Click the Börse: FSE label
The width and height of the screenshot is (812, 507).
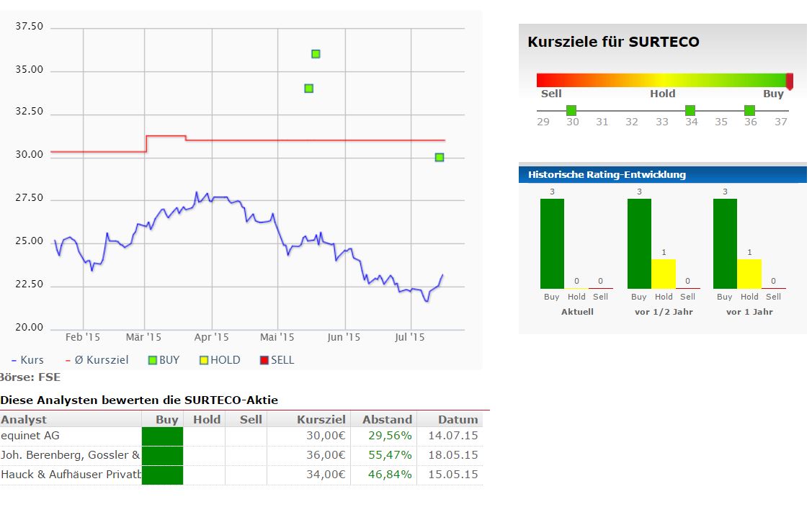coord(30,377)
